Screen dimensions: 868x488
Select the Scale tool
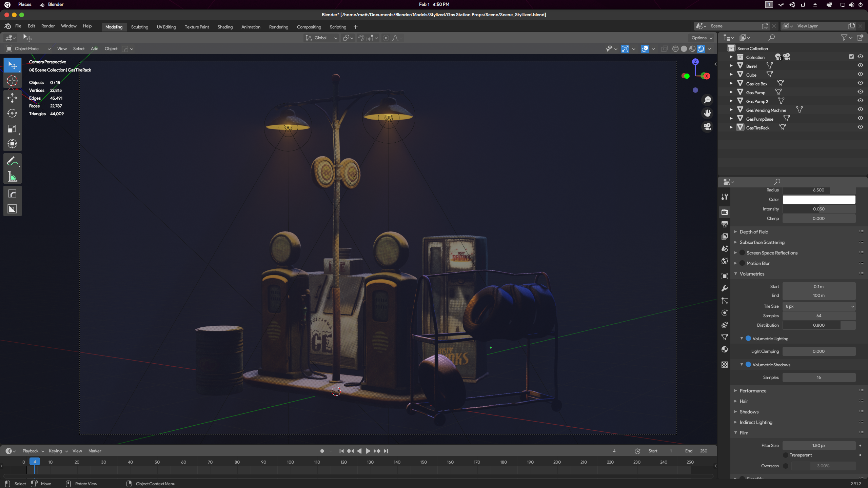[12, 129]
